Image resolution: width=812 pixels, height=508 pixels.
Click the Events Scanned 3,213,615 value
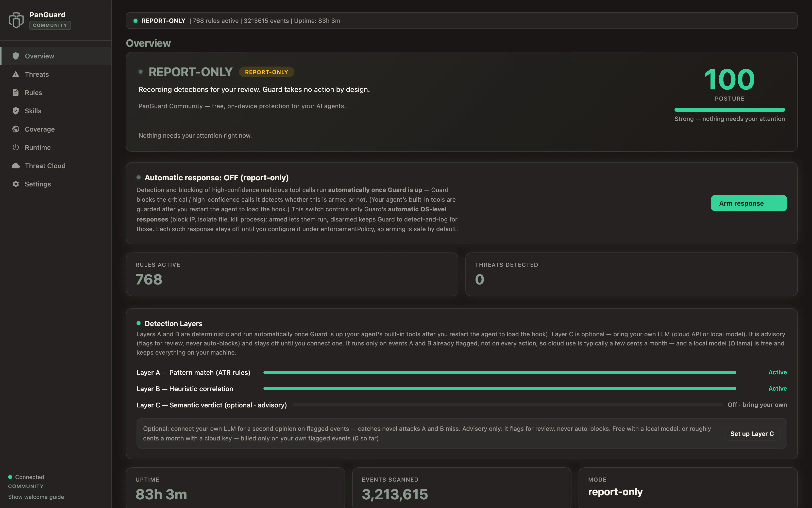click(395, 494)
